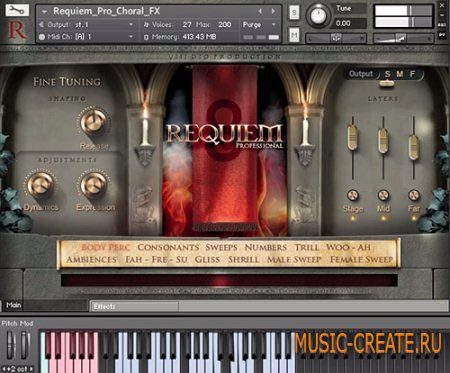Viewport: 450px width, 373px height.
Task: Open the Output st.1 dropdown
Action: click(131, 25)
